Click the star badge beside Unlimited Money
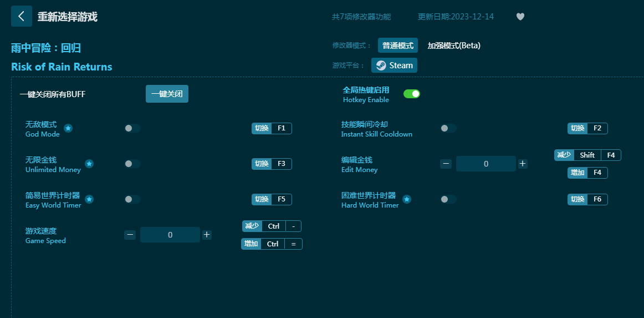Screen dimensions: 644x318 click(x=89, y=164)
